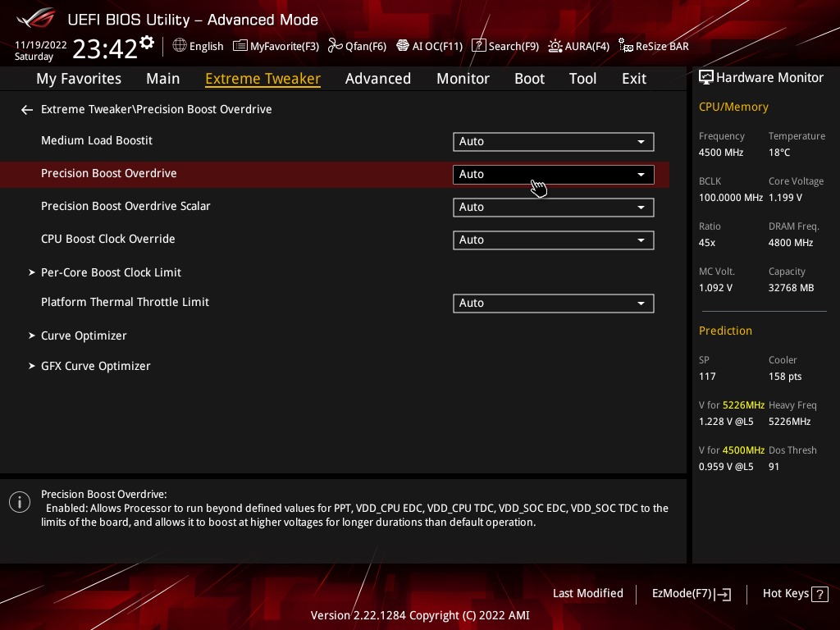Select the Precision Boost Overdrive Scalar label
This screenshot has height=630, width=840.
point(126,206)
